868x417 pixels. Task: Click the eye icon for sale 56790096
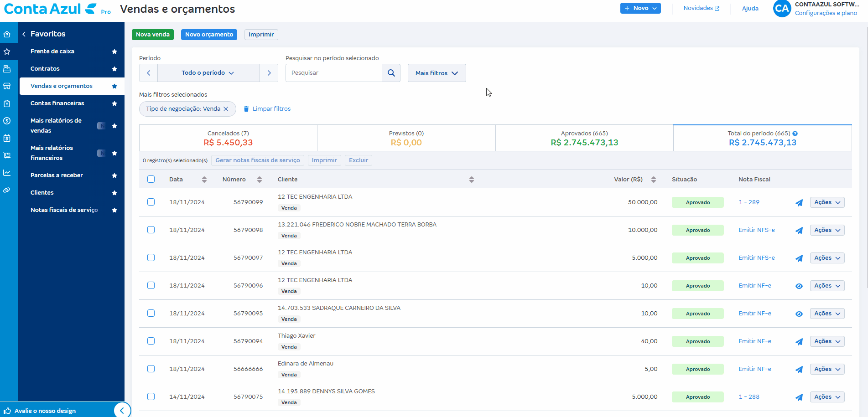[x=799, y=286]
